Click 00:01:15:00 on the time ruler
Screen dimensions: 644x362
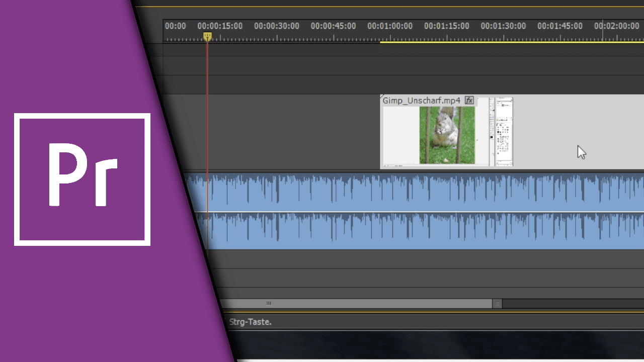click(447, 26)
